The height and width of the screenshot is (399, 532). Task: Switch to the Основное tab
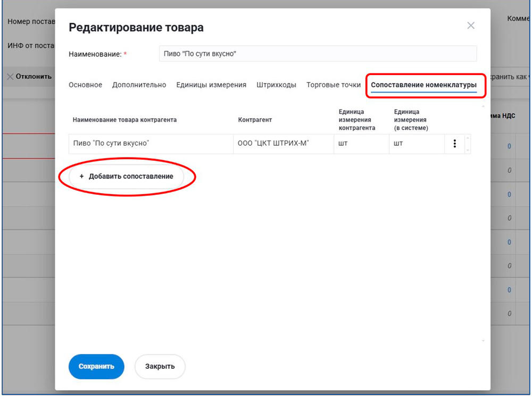click(x=85, y=85)
